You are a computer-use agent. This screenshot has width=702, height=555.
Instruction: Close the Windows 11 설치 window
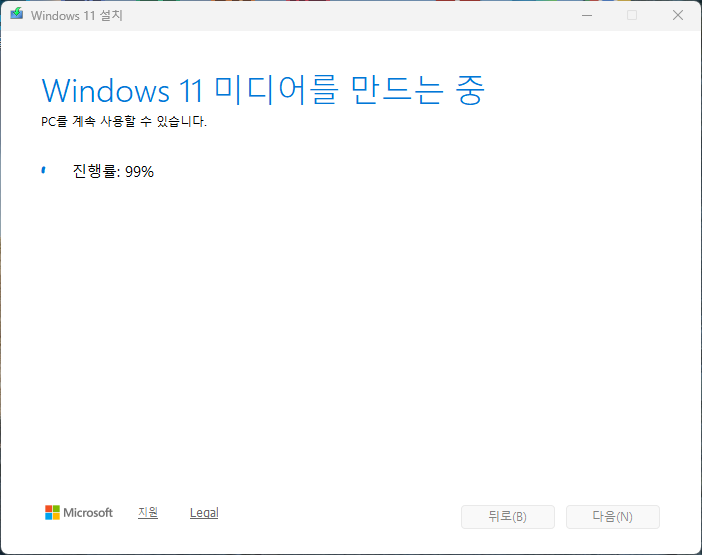coord(678,16)
